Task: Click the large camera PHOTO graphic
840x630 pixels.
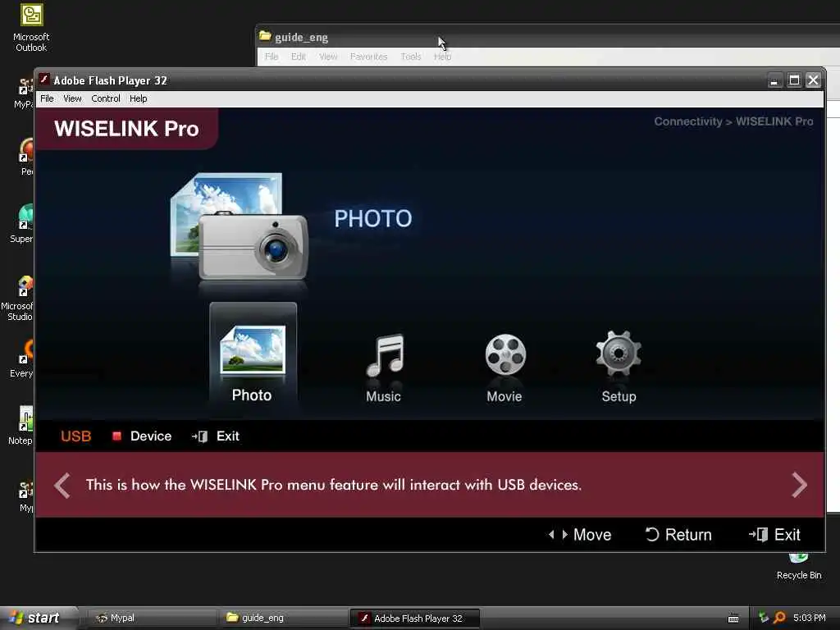Action: coord(240,226)
